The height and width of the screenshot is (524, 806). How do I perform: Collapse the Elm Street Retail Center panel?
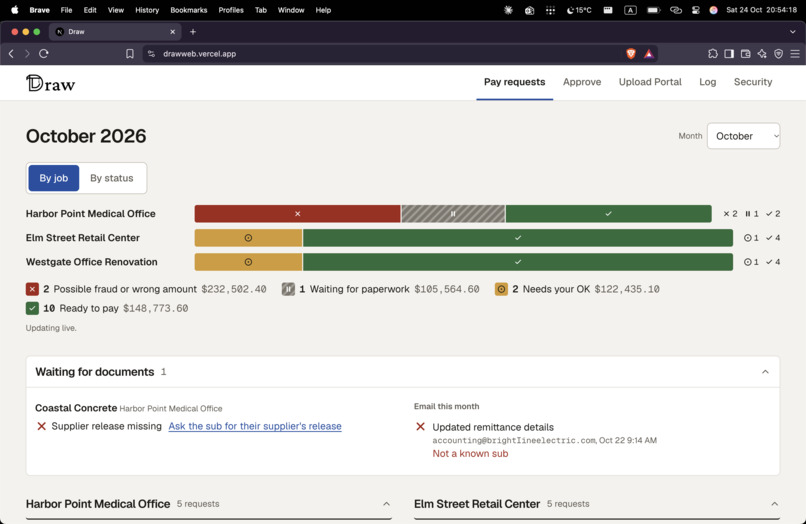click(774, 504)
